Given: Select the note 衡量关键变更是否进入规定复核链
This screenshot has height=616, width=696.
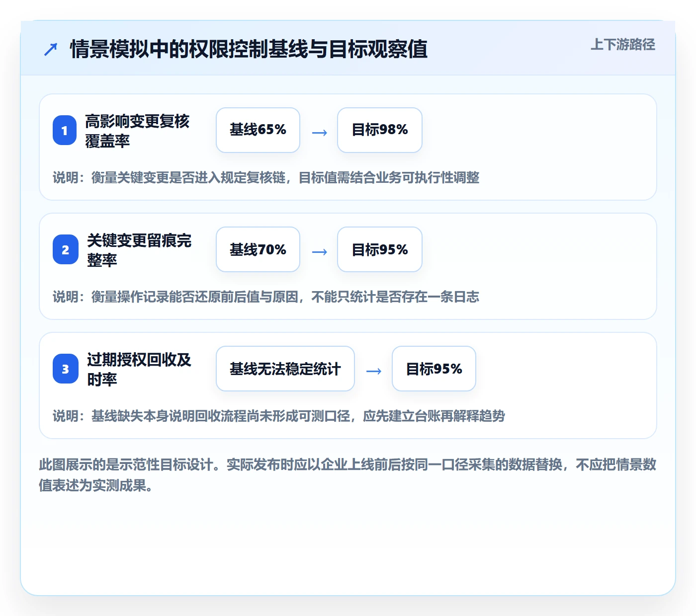Looking at the screenshot, I should click(266, 177).
